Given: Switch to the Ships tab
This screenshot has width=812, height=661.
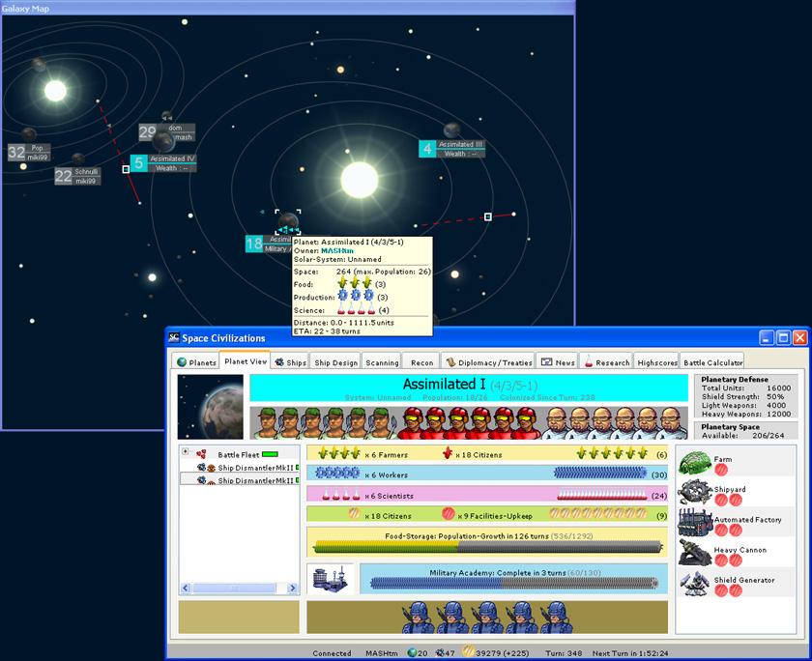Looking at the screenshot, I should 289,362.
